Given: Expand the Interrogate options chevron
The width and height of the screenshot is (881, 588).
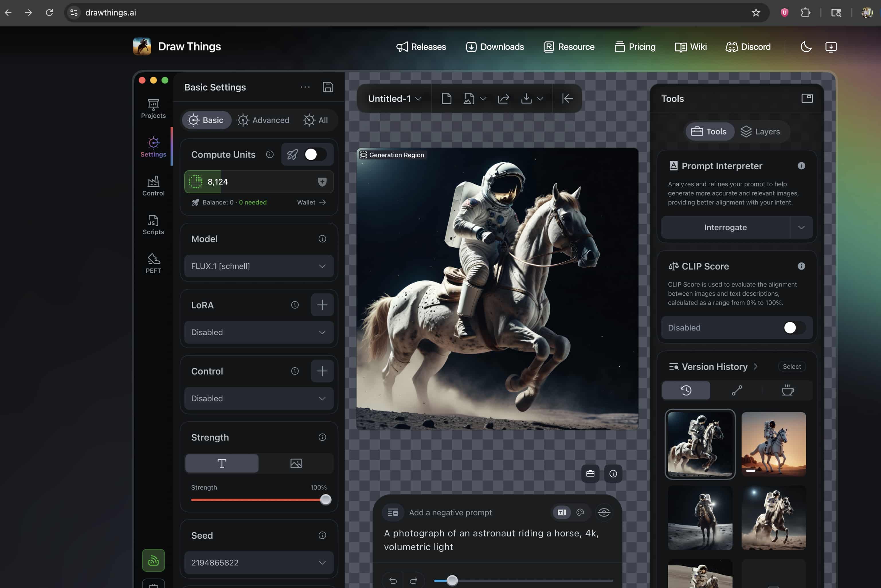Looking at the screenshot, I should (801, 228).
